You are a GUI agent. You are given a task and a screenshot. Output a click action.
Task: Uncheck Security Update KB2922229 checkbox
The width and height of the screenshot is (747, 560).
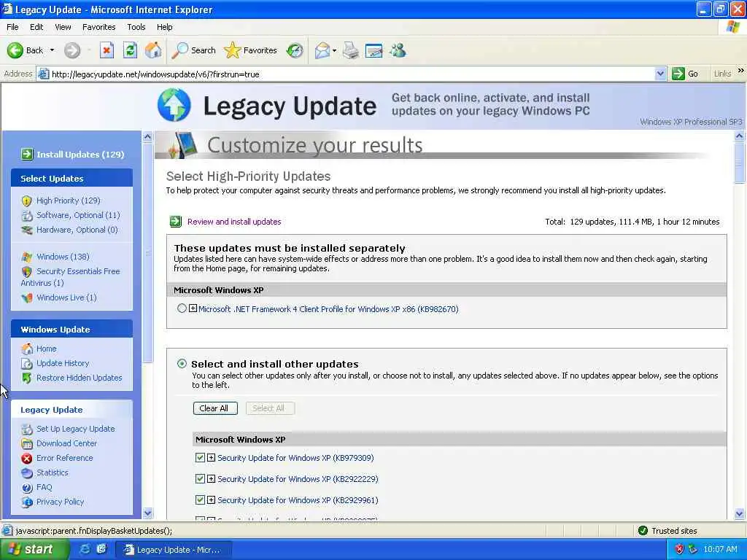coord(200,478)
